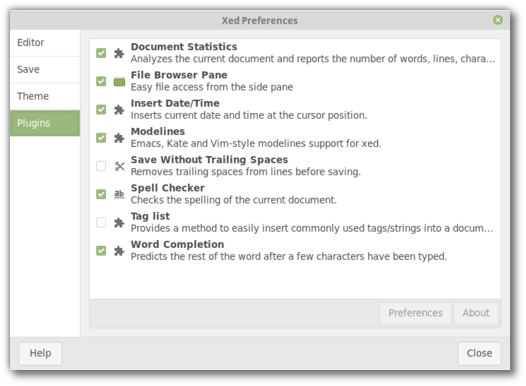The image size is (526, 386).
Task: Click the Spell Checker ab icon
Action: pos(119,194)
